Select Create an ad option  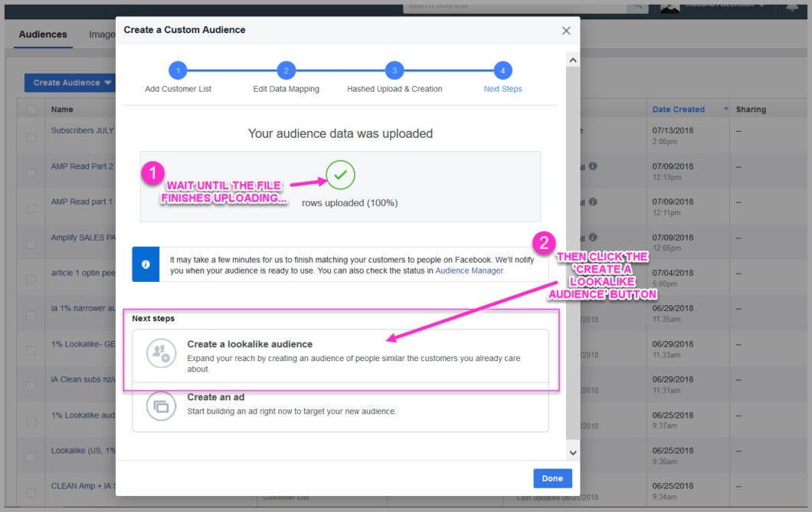click(x=340, y=407)
